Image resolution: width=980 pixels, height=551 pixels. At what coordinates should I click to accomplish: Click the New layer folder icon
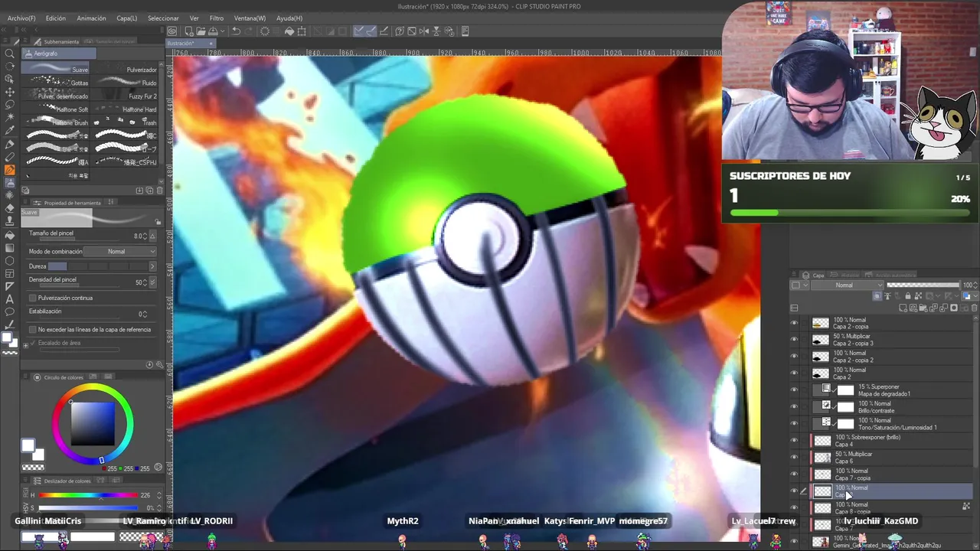click(924, 308)
